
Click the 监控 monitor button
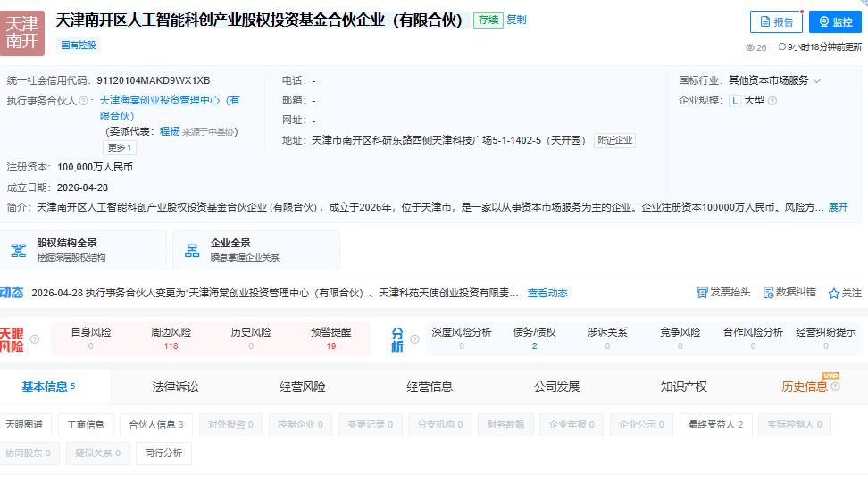(x=835, y=22)
